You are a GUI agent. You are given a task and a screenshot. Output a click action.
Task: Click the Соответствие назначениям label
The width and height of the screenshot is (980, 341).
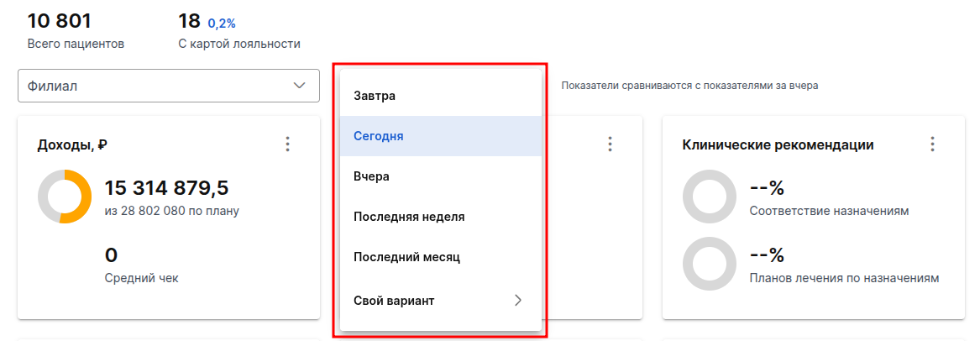[829, 211]
